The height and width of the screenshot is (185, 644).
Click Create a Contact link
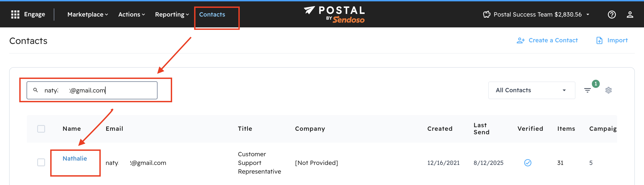[x=553, y=40]
